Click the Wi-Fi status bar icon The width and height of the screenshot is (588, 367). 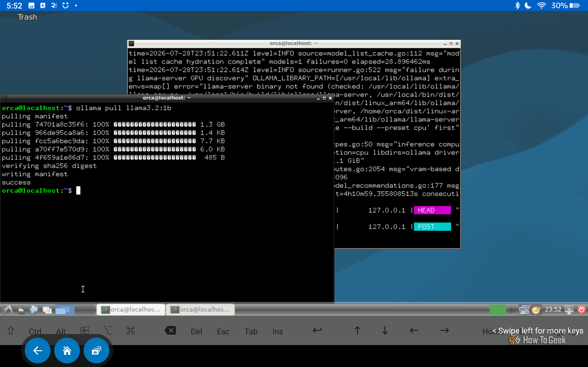[x=542, y=5]
